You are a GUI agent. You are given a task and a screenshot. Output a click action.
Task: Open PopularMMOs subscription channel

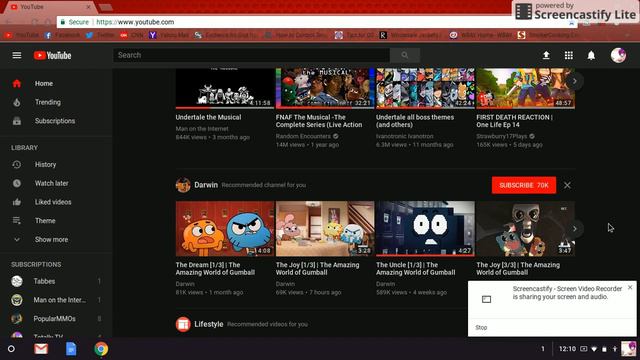(x=56, y=319)
